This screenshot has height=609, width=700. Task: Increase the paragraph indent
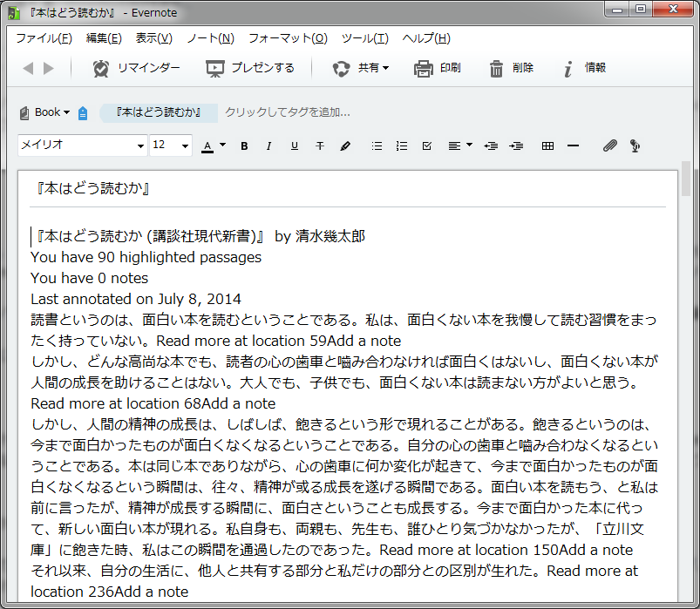[517, 145]
